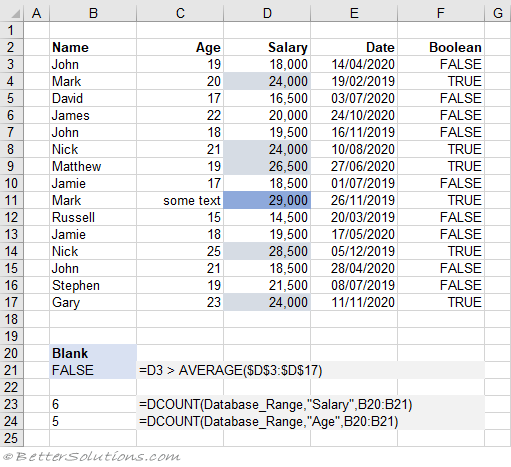The width and height of the screenshot is (511, 467).
Task: Select column F header
Action: pyautogui.click(x=441, y=13)
